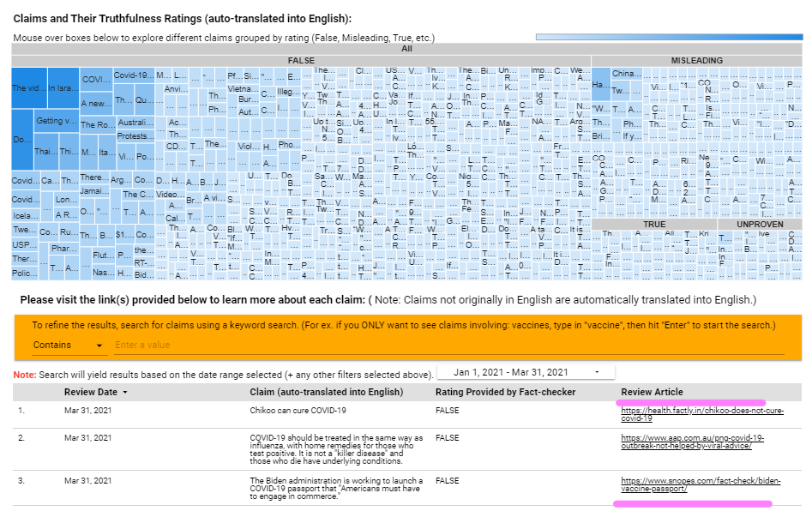This screenshot has width=812, height=511.
Task: Click the 'Review Article' column header
Action: point(652,393)
